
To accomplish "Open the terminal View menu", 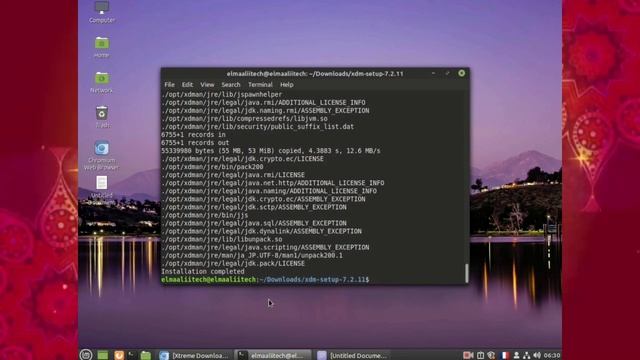I will 207,84.
